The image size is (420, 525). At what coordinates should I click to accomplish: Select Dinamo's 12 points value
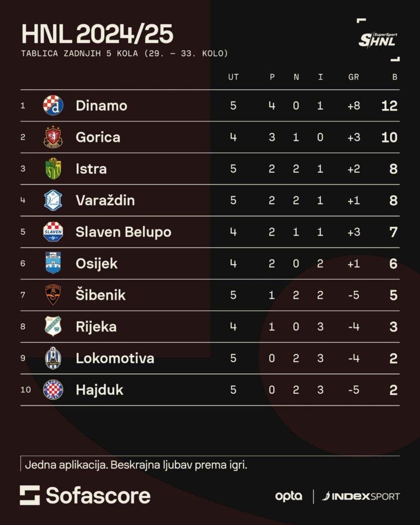[389, 106]
